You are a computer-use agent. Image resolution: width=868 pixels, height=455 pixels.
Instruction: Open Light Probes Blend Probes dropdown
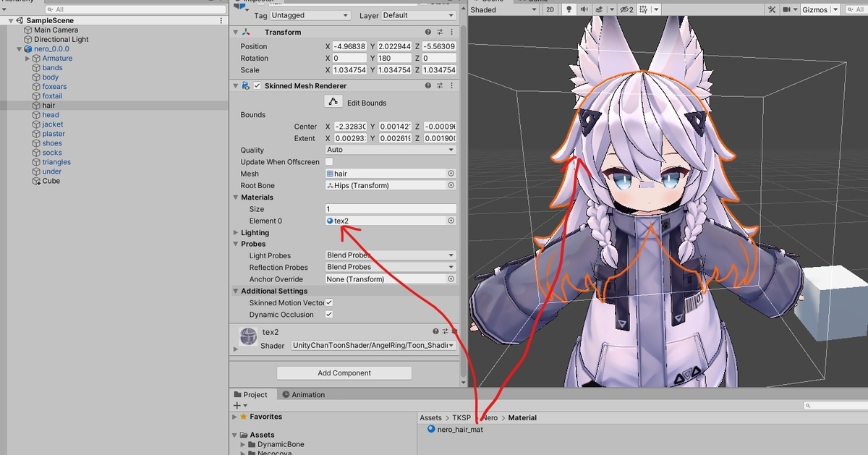[391, 255]
